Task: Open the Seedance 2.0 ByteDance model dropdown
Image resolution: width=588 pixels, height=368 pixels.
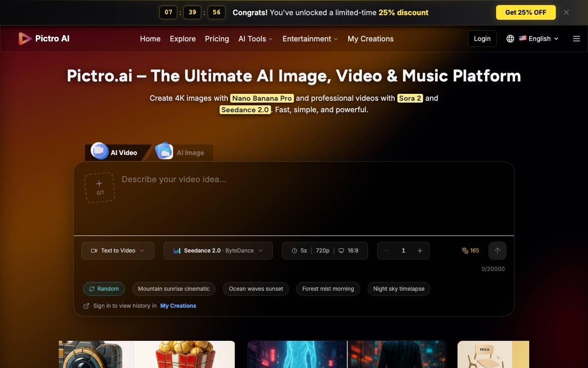Action: pos(218,251)
